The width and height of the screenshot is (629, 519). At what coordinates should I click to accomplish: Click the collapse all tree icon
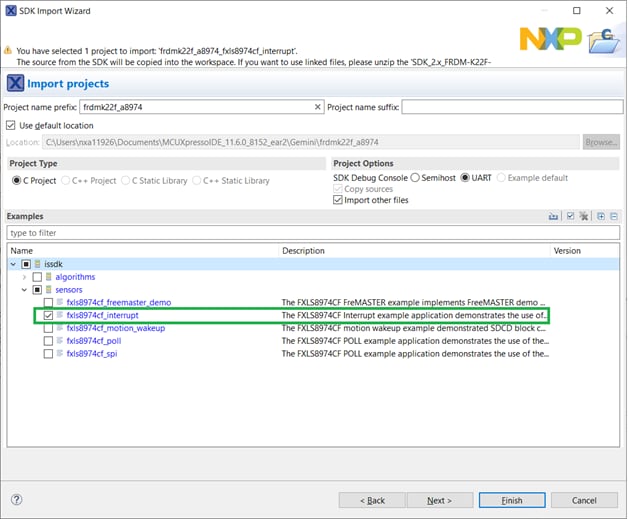[613, 216]
